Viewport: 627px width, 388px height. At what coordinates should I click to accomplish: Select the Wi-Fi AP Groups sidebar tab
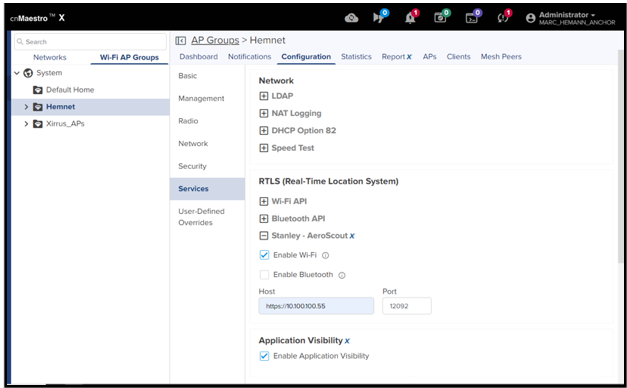(x=129, y=57)
